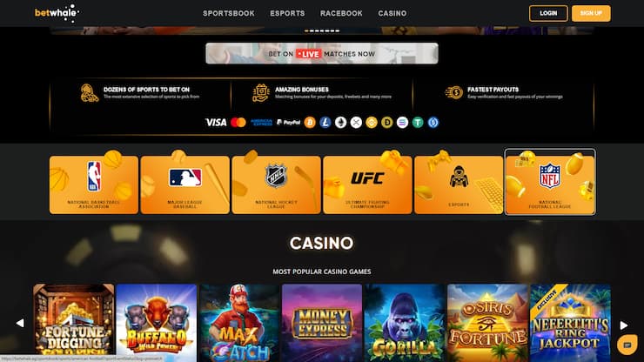644x362 pixels.
Task: Click the Ethereum payment icon
Action: (340, 123)
